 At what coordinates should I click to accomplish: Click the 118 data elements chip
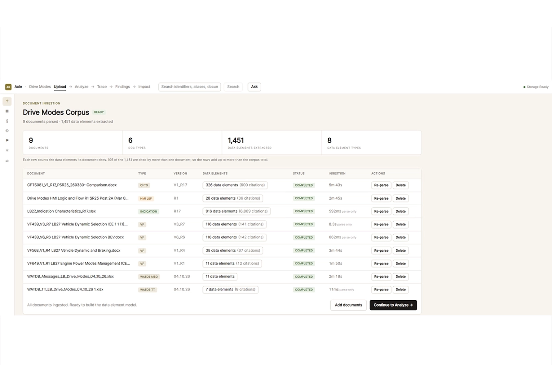(234, 237)
